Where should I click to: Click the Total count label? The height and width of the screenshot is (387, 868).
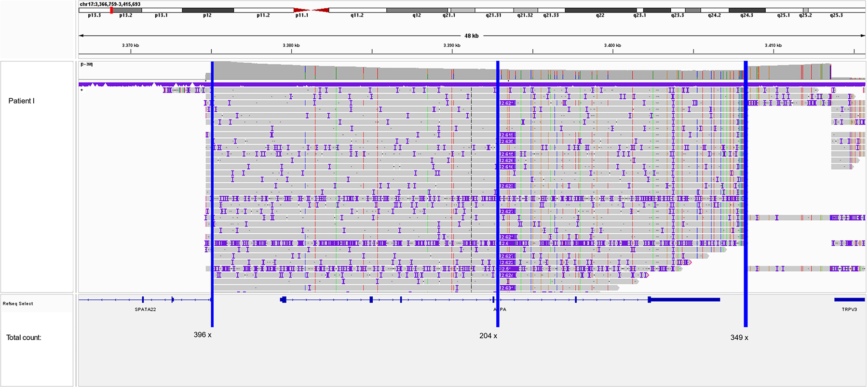pyautogui.click(x=24, y=337)
